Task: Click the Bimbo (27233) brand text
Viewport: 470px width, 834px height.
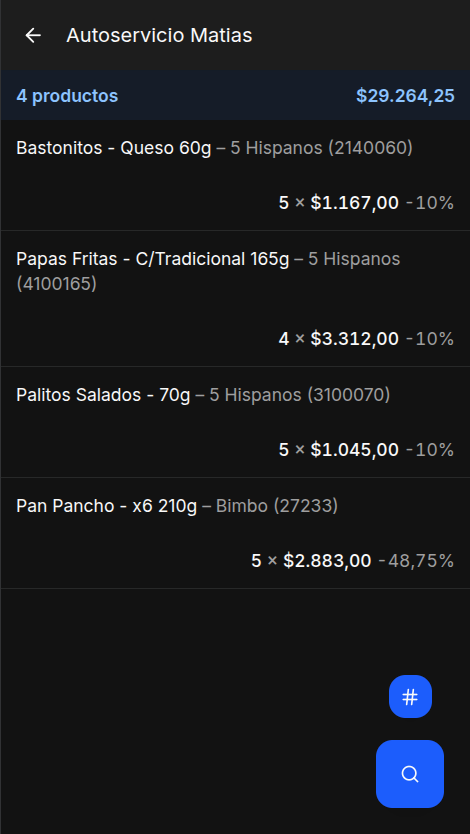Action: tap(277, 506)
